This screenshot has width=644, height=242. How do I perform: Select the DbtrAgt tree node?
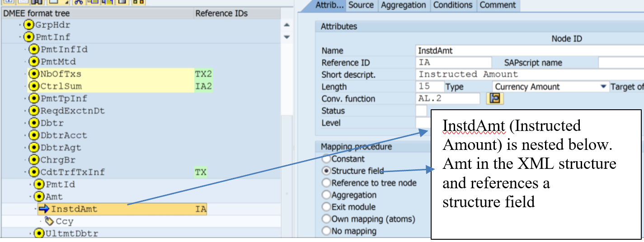tap(61, 147)
